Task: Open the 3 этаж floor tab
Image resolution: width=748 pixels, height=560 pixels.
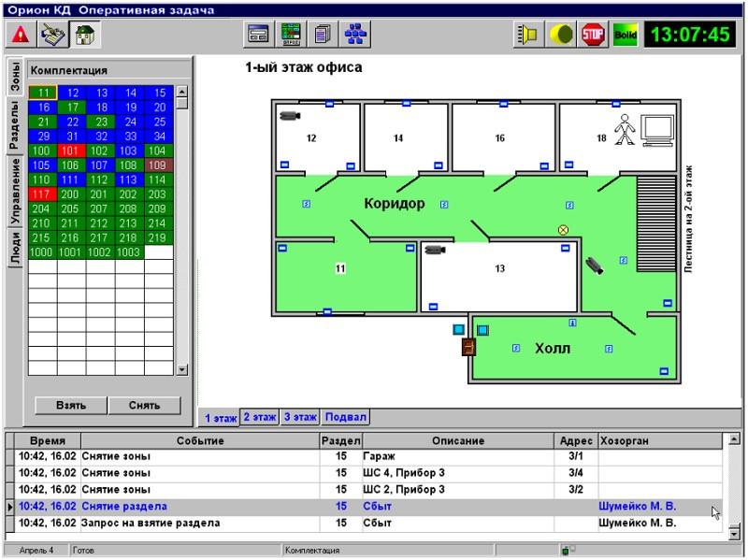Action: [x=300, y=417]
